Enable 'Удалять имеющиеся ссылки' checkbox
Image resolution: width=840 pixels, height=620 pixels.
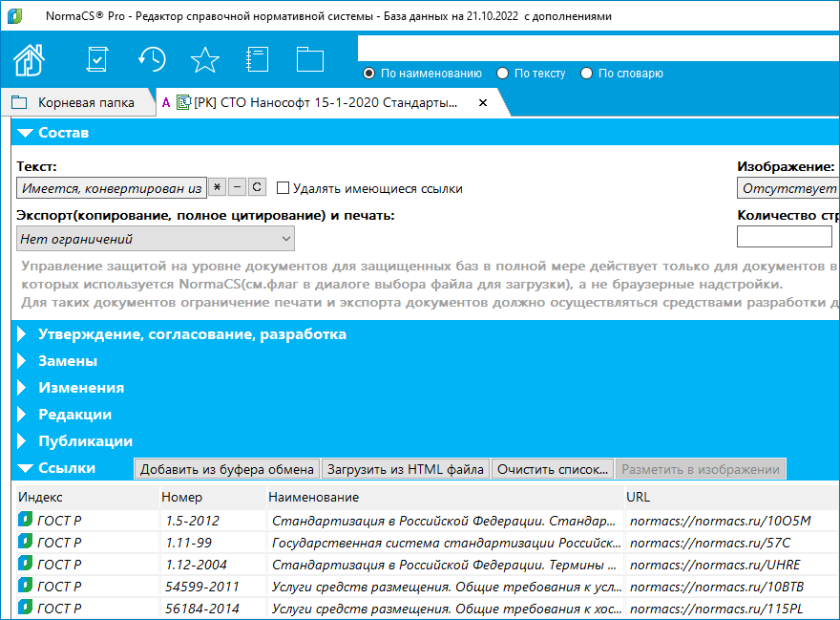(283, 188)
